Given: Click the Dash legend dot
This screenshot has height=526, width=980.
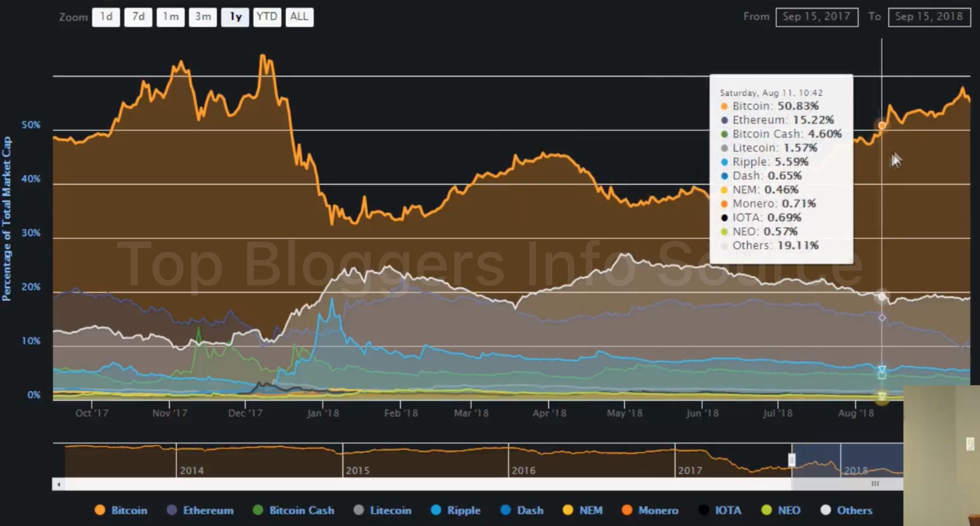Looking at the screenshot, I should tap(505, 510).
